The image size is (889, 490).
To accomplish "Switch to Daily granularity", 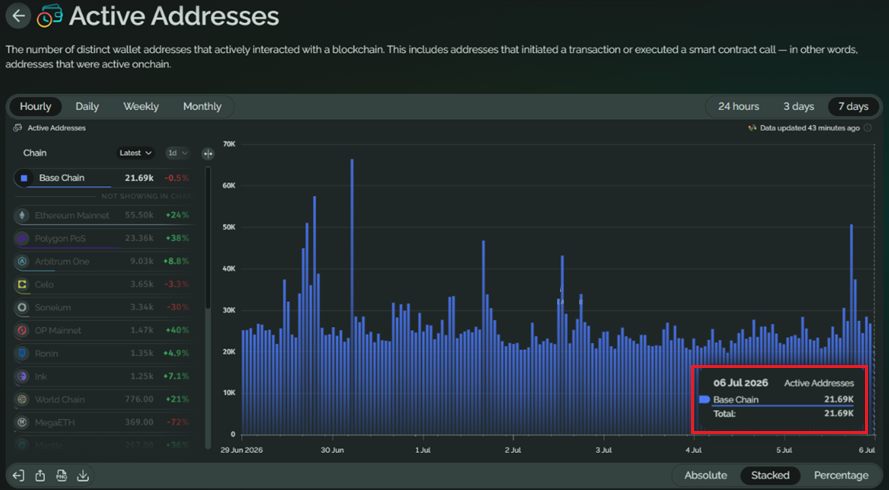I will click(x=87, y=107).
